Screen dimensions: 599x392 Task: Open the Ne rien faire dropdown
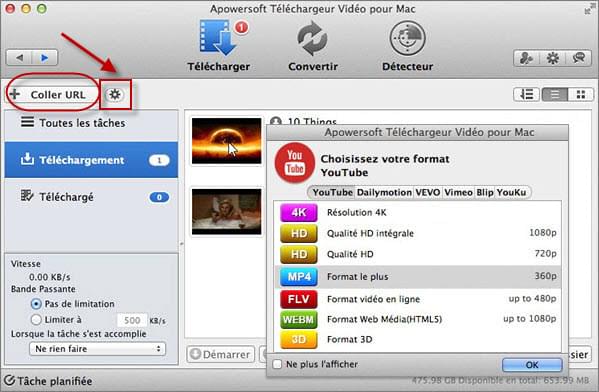pyautogui.click(x=97, y=349)
